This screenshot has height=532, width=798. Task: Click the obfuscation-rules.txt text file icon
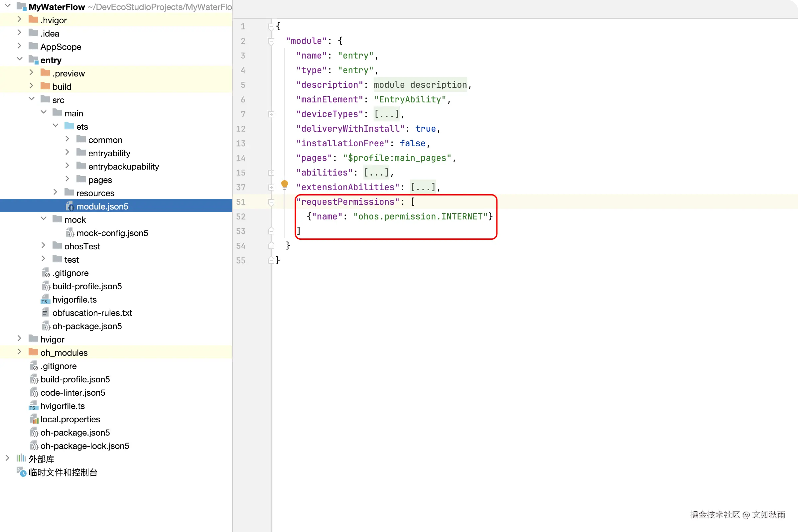click(45, 313)
